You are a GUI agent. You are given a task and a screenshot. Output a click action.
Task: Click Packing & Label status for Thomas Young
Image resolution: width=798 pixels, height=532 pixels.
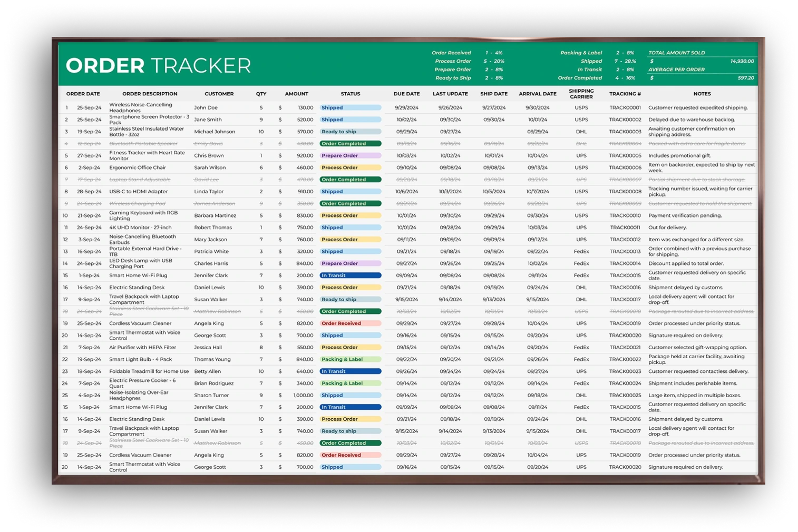pyautogui.click(x=351, y=359)
